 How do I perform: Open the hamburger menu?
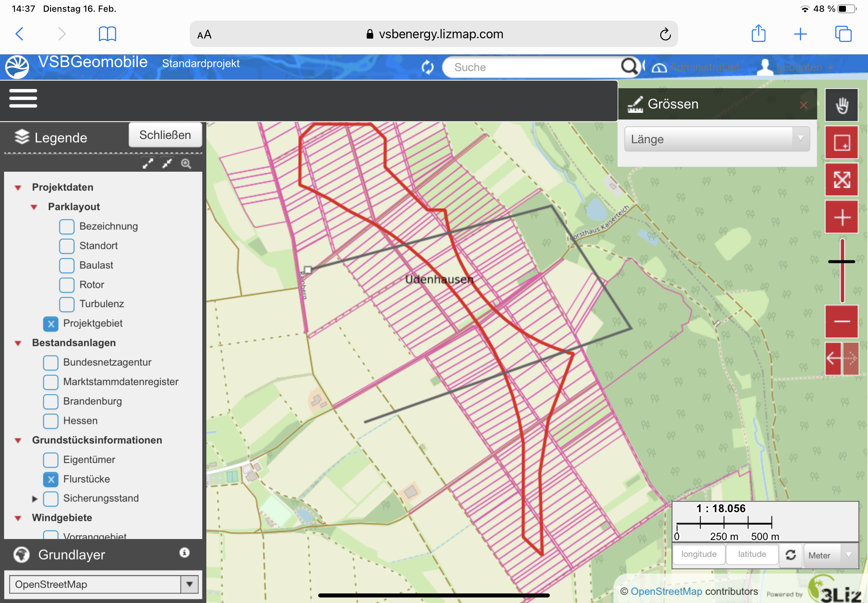point(23,99)
